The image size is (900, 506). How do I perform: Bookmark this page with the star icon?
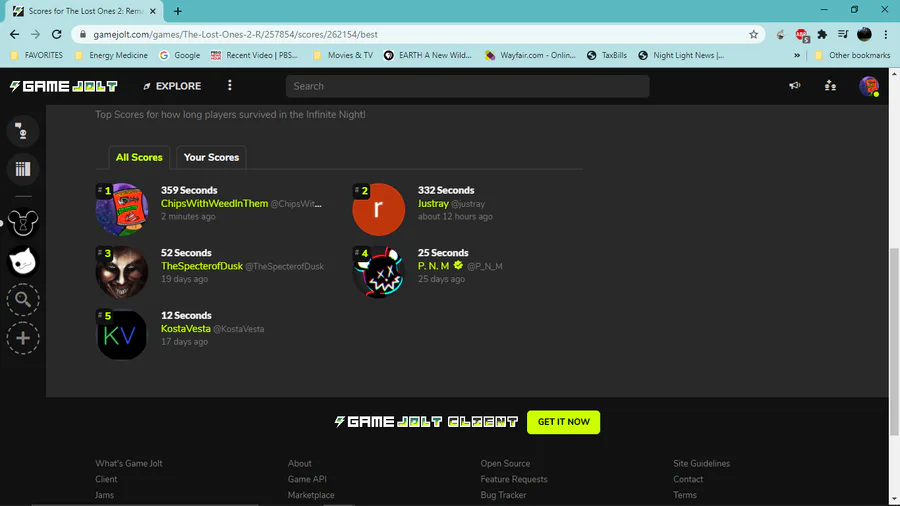[753, 34]
